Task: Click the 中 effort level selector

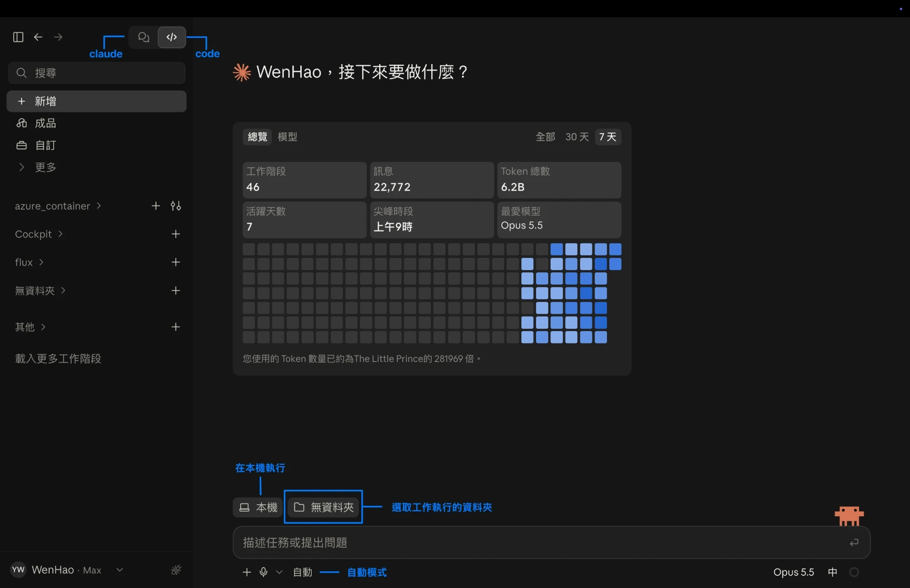Action: [x=833, y=572]
